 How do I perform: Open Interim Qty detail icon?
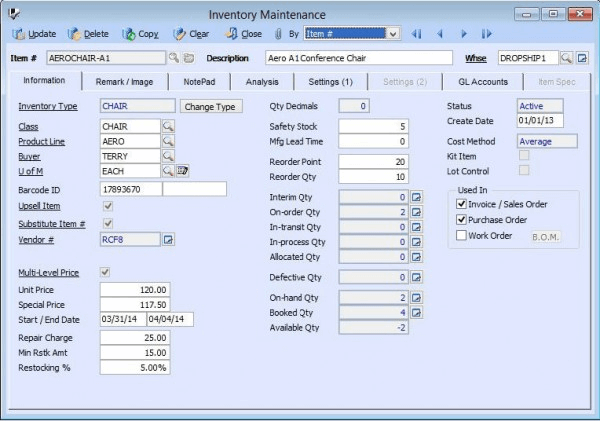point(416,197)
